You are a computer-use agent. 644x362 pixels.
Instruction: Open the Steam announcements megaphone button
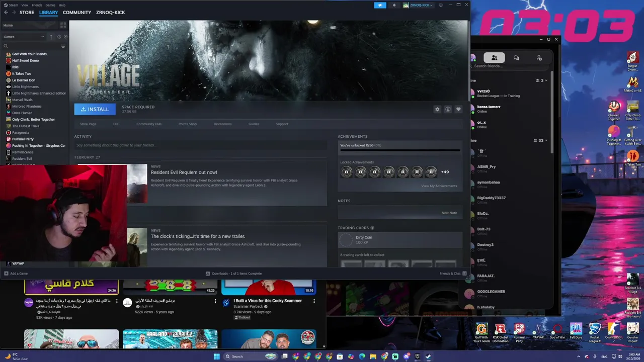click(380, 5)
